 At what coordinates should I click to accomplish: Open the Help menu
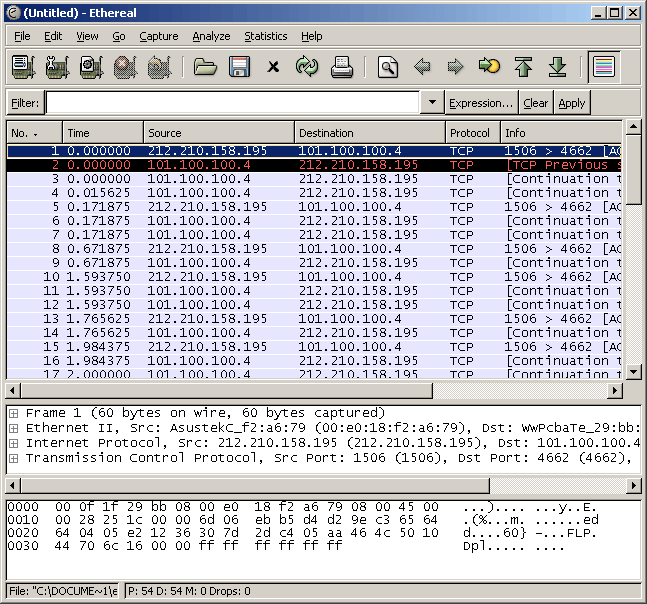point(312,36)
